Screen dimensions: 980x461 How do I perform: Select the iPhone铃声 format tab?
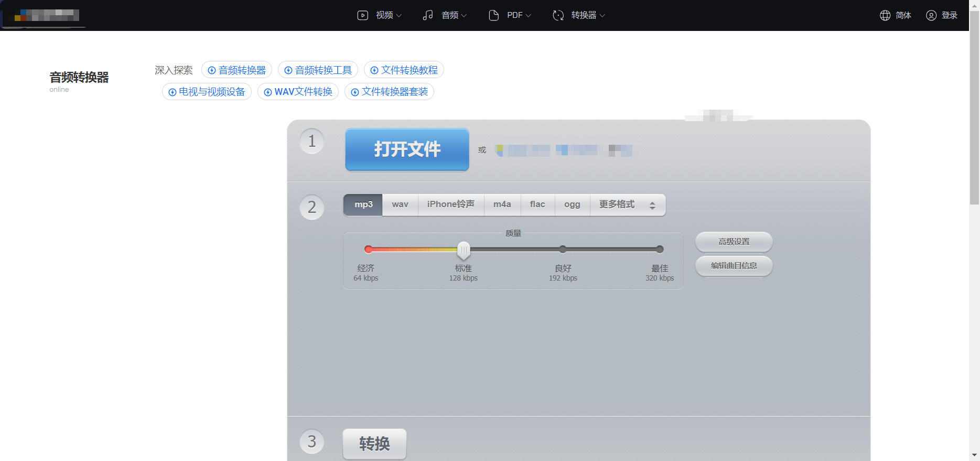coord(450,205)
